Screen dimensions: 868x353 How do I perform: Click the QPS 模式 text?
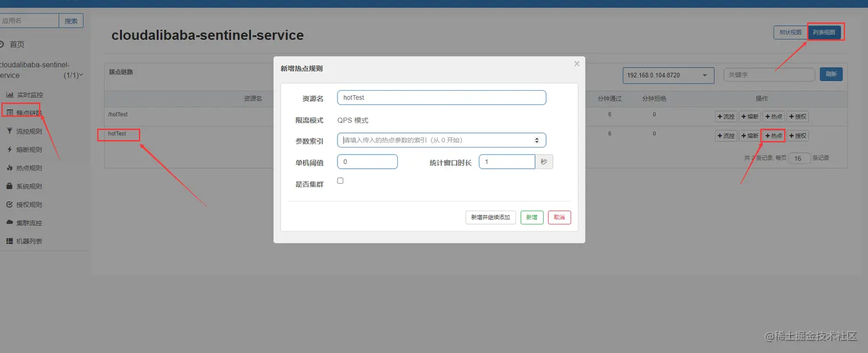coord(352,121)
